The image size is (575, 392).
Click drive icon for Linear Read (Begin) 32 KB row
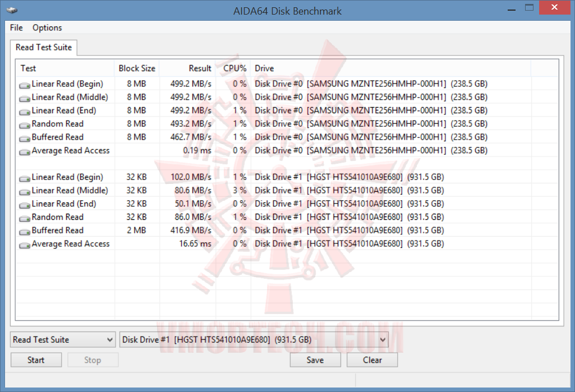coord(25,178)
